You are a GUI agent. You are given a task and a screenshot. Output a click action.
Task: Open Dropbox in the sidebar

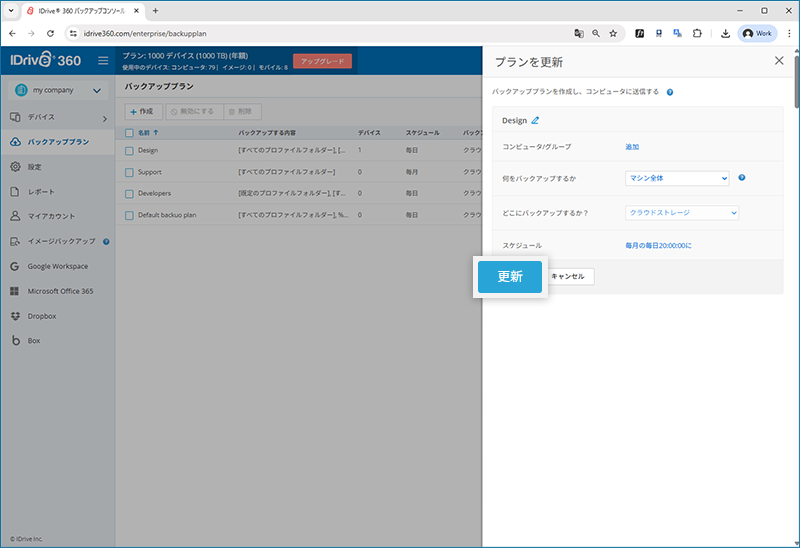41,316
